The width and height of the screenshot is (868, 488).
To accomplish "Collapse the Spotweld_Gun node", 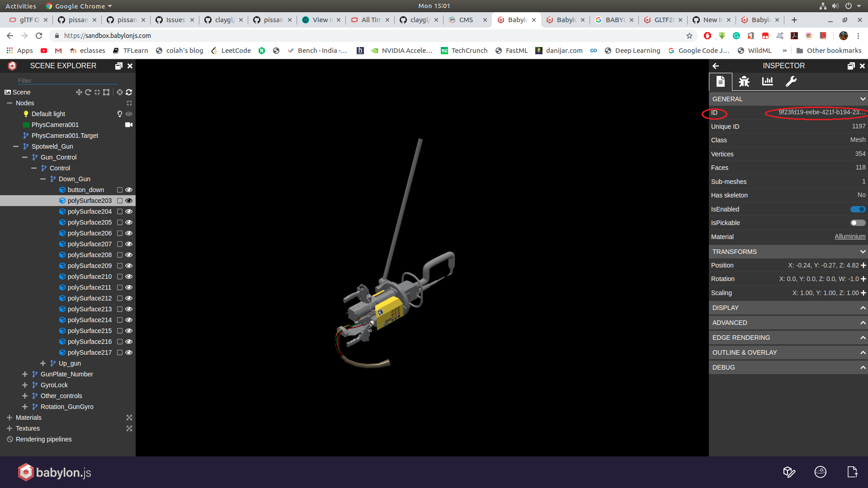I will 16,146.
